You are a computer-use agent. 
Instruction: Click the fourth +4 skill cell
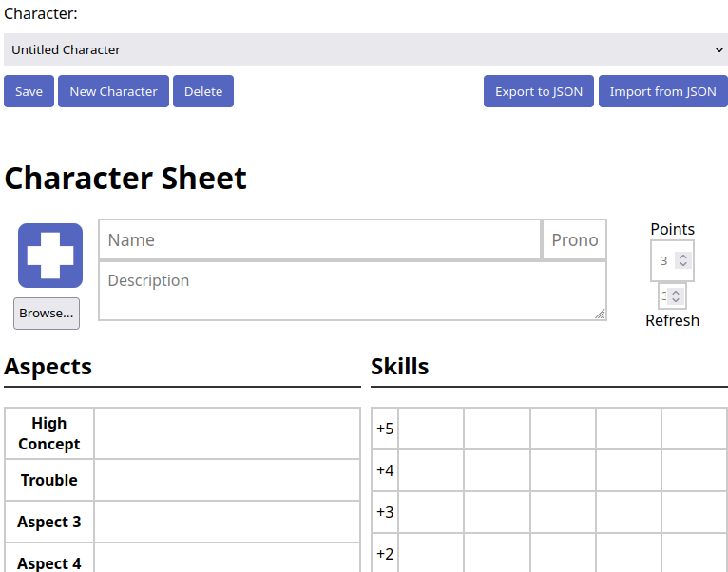pos(628,470)
